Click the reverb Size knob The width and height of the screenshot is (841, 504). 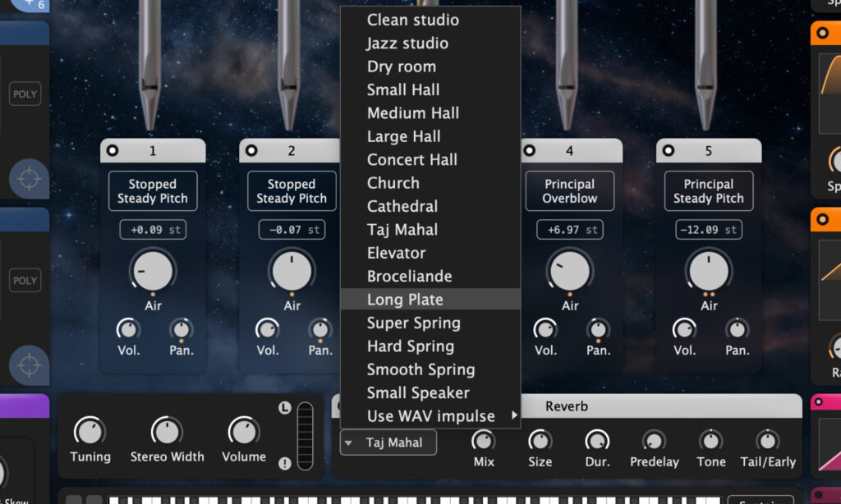click(x=540, y=441)
